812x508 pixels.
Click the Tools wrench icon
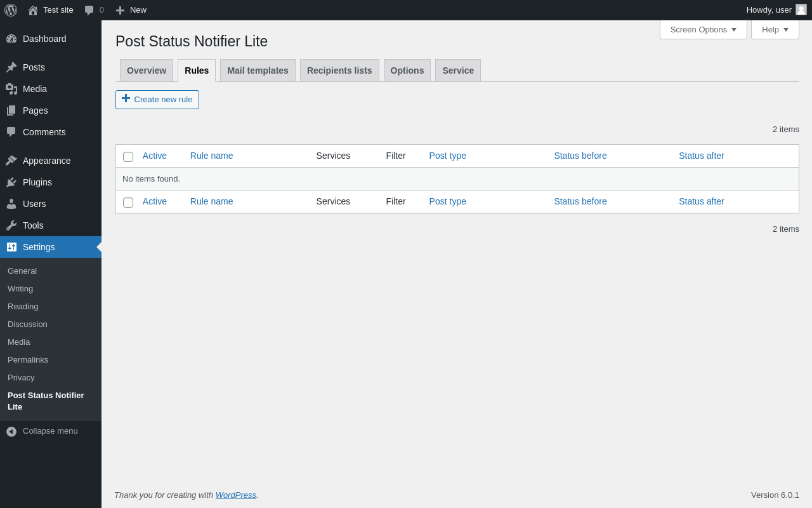point(11,225)
